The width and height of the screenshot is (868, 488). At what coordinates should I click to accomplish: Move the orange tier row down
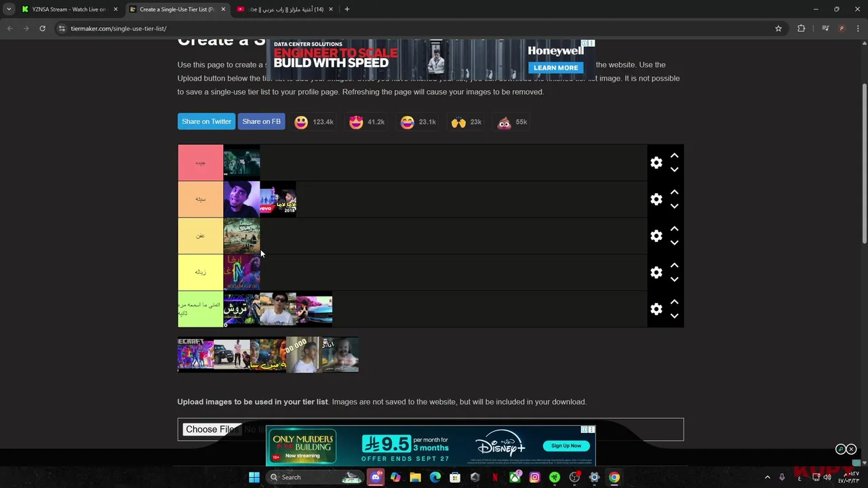(x=674, y=207)
